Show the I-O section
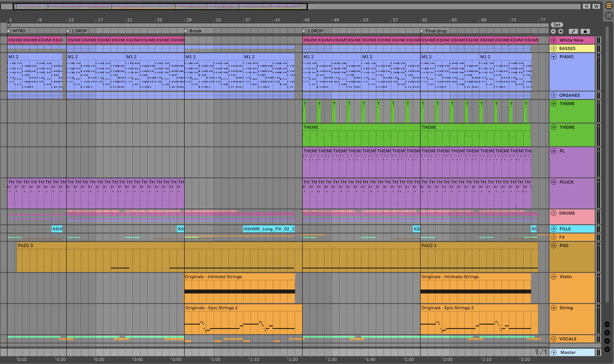The image size is (614, 364). [x=607, y=324]
